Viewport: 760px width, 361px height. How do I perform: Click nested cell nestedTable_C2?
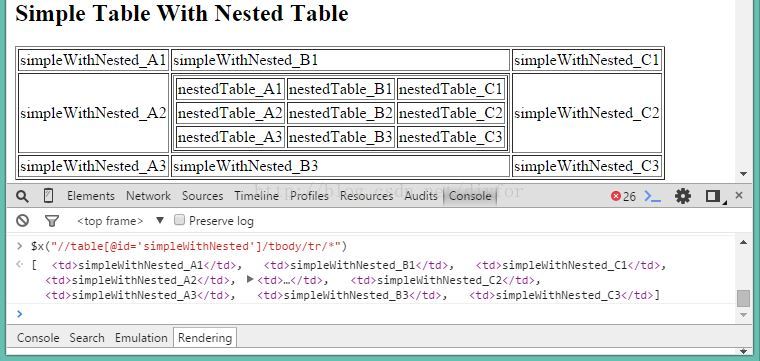point(451,113)
